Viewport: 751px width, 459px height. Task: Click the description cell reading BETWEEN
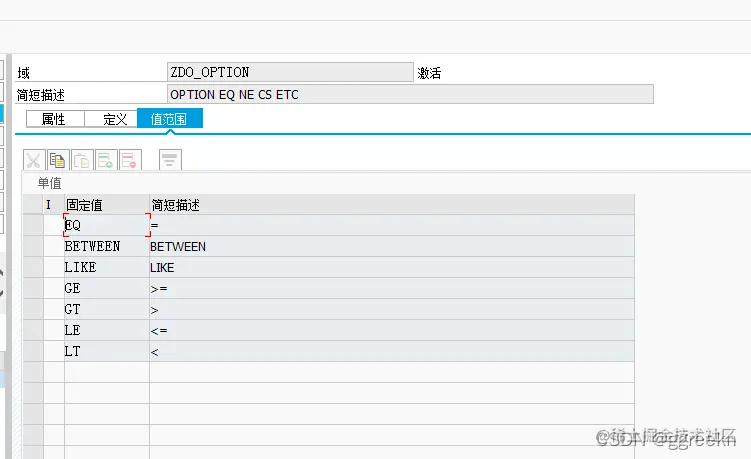(392, 246)
